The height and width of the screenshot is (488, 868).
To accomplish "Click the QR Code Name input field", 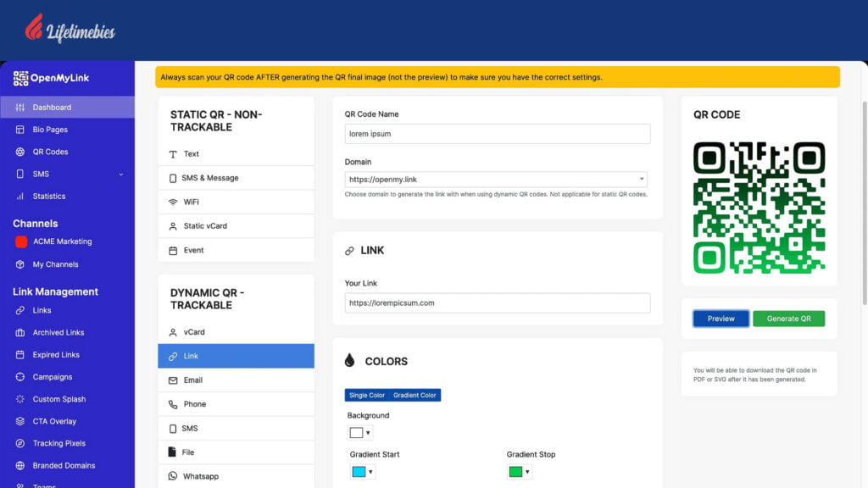I will click(x=497, y=134).
